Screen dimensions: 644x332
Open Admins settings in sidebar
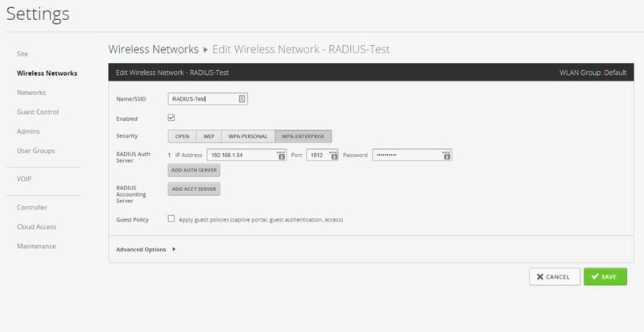coord(28,131)
